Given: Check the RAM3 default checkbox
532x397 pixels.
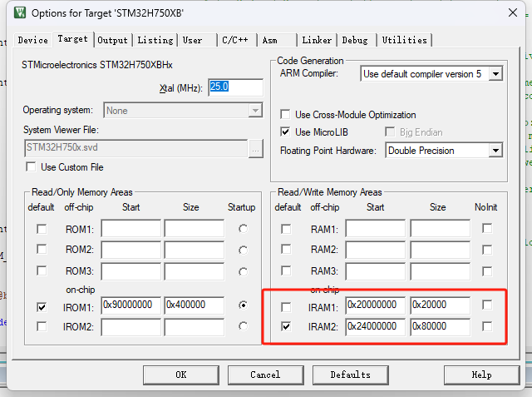Looking at the screenshot, I should (x=286, y=271).
